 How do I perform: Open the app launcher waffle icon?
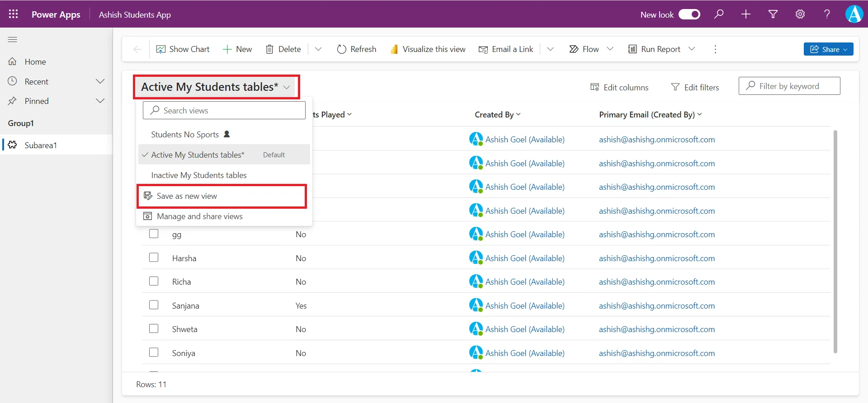coord(13,14)
